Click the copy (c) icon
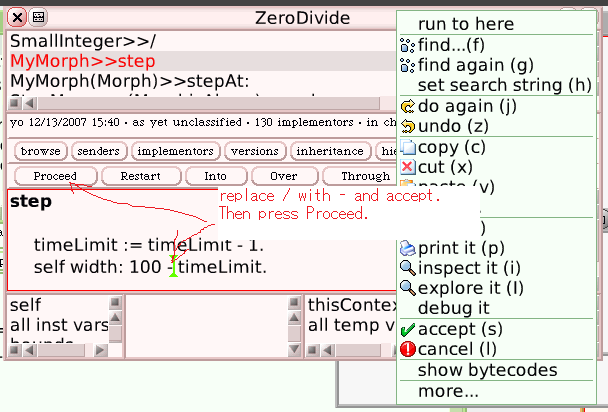 pyautogui.click(x=407, y=147)
